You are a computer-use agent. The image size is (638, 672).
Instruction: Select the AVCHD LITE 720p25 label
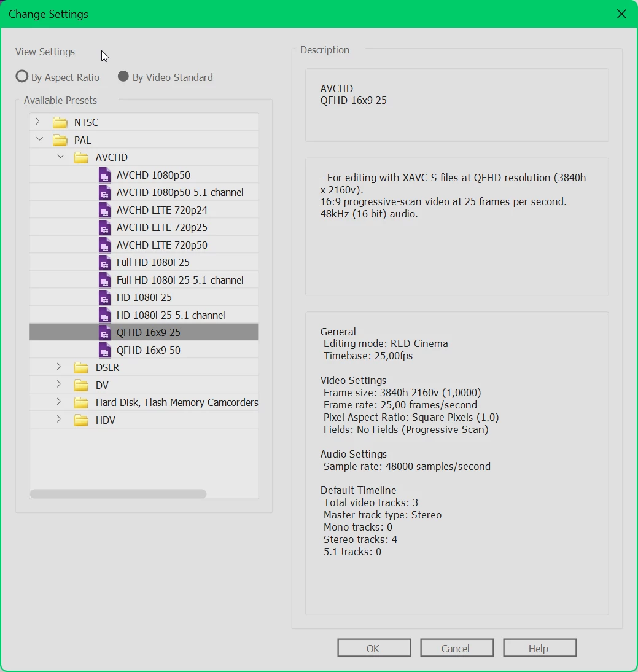[x=162, y=228]
